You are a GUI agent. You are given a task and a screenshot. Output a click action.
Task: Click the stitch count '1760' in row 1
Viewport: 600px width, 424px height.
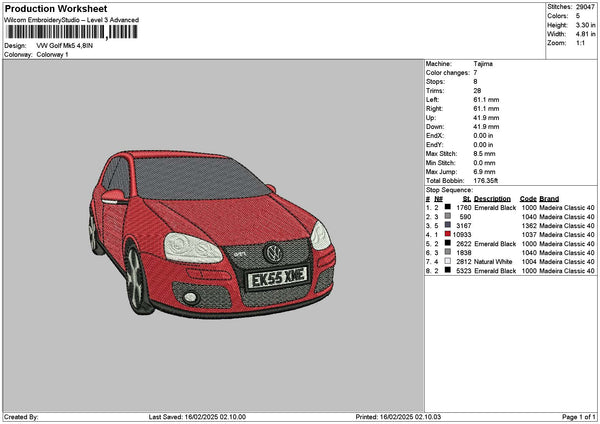click(464, 208)
